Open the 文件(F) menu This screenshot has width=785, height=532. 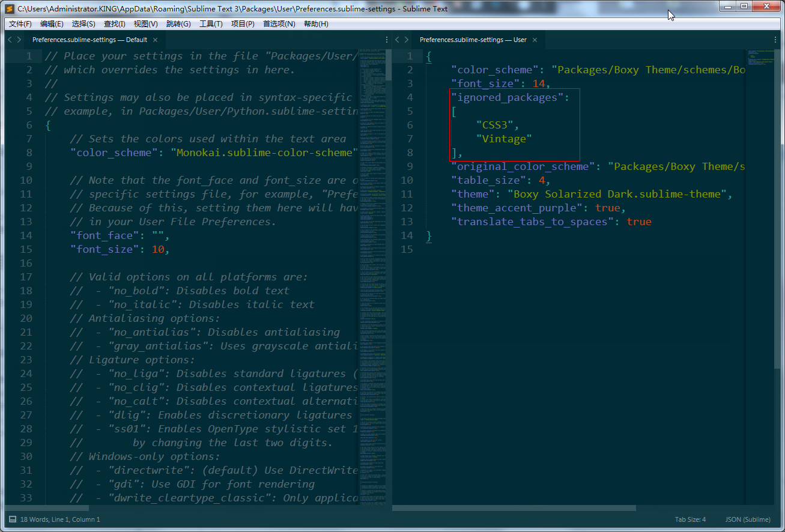(x=20, y=23)
